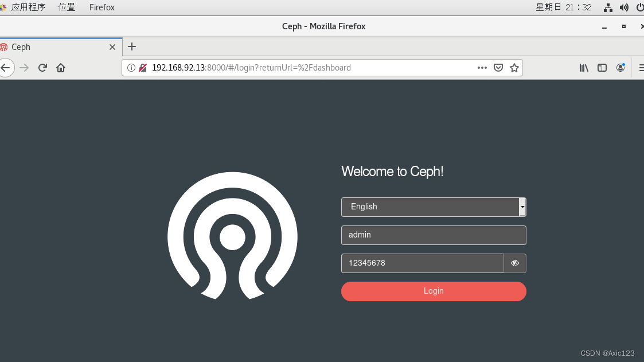Open the network status icon in panel
This screenshot has height=362, width=644.
click(608, 7)
